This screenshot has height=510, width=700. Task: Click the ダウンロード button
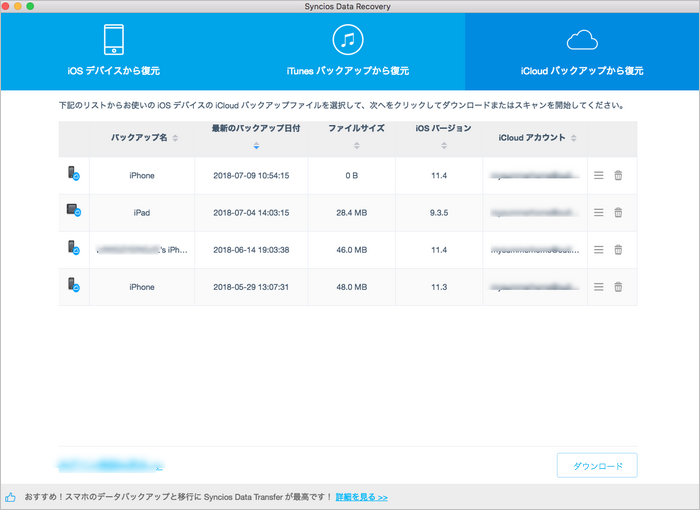[x=597, y=466]
